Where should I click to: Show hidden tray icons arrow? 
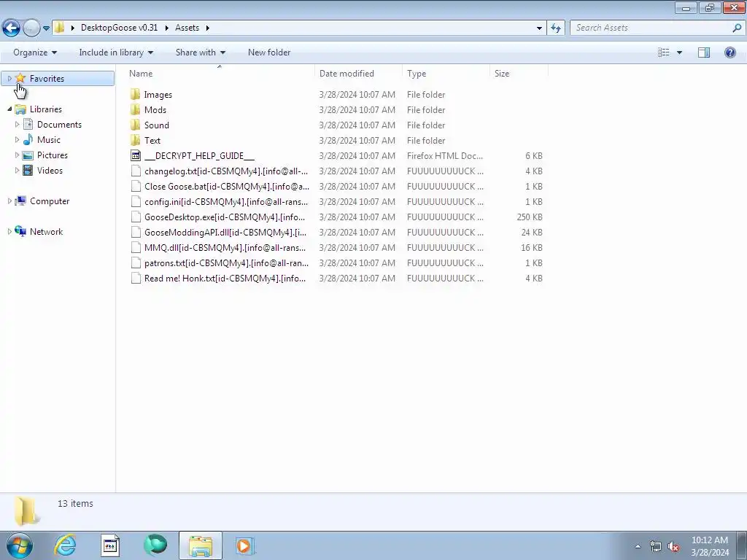click(x=638, y=546)
